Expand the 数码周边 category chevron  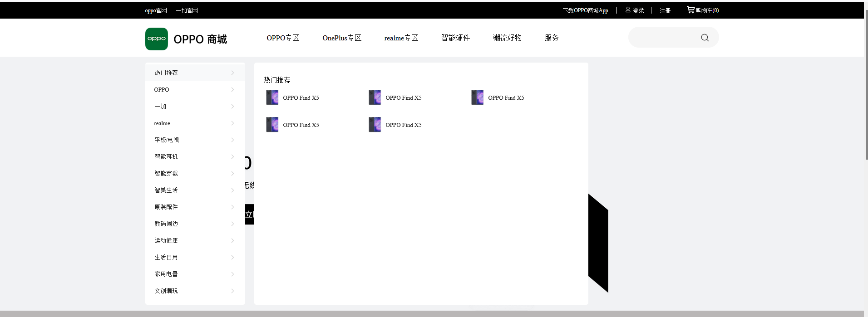pyautogui.click(x=232, y=224)
